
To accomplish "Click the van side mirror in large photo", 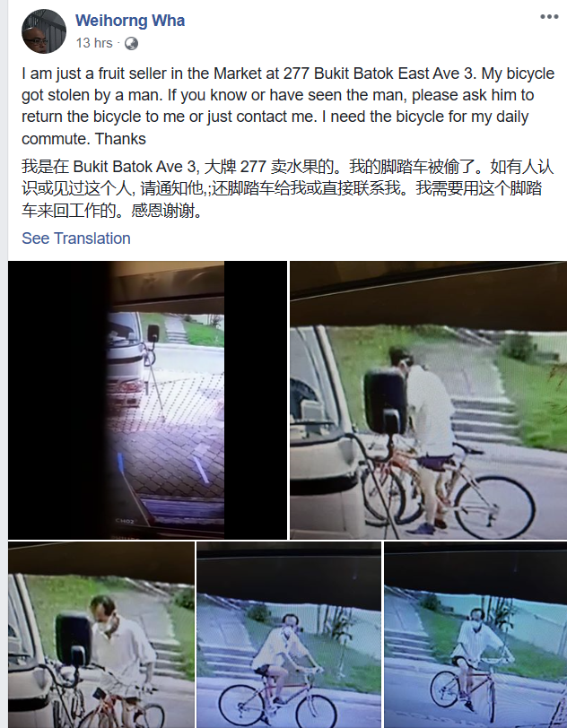I will pyautogui.click(x=386, y=402).
